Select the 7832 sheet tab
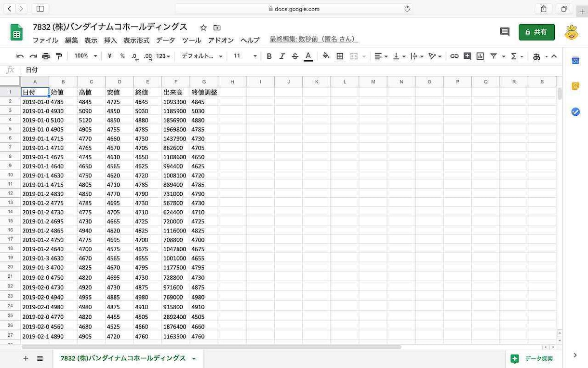588x368 pixels. pos(123,358)
